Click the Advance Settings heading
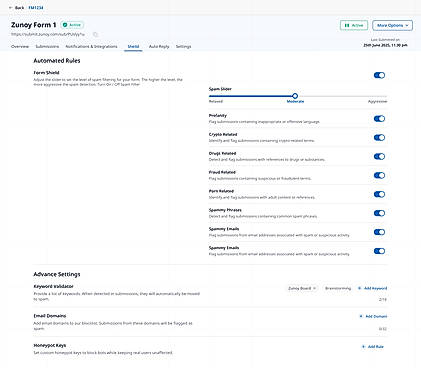 pyautogui.click(x=57, y=274)
